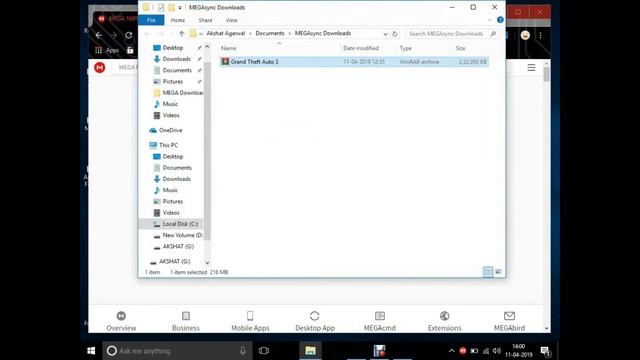Select OneDrive in the navigation pane

click(x=170, y=130)
